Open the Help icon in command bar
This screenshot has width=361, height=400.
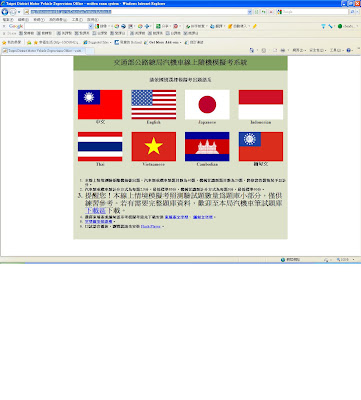348,50
